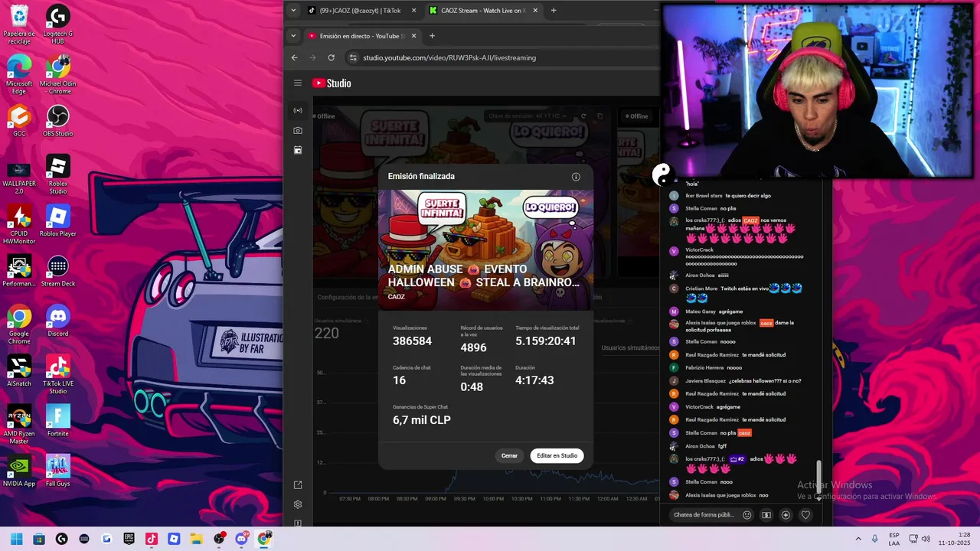Open Roblox Studio desktop icon
The height and width of the screenshot is (551, 980).
[57, 174]
